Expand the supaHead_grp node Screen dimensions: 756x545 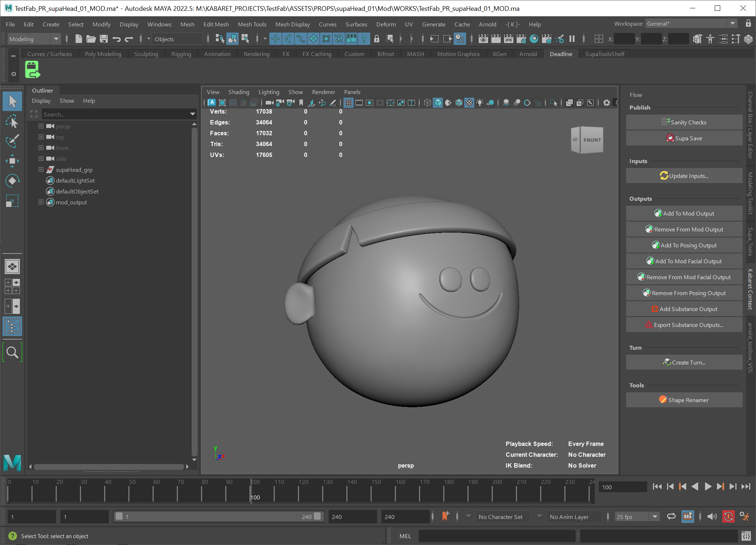41,170
